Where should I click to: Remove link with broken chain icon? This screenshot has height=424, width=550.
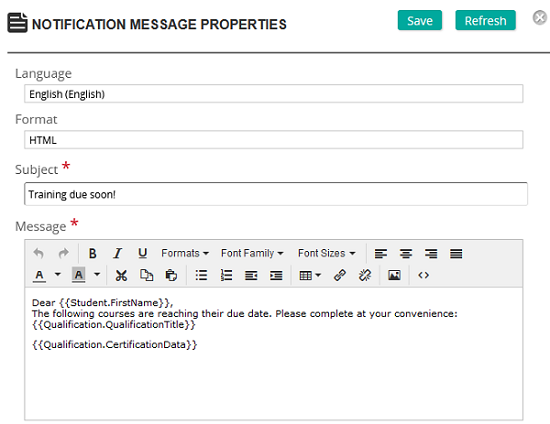pyautogui.click(x=365, y=275)
